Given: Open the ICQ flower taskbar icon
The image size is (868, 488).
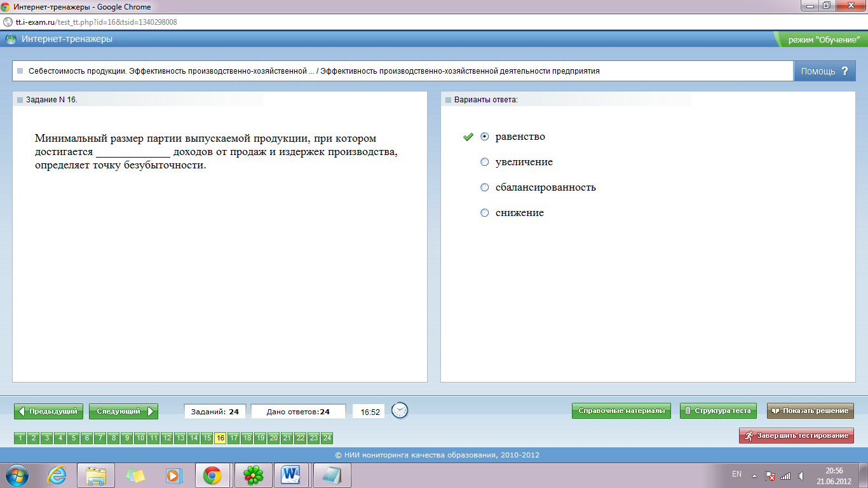Looking at the screenshot, I should 254,475.
